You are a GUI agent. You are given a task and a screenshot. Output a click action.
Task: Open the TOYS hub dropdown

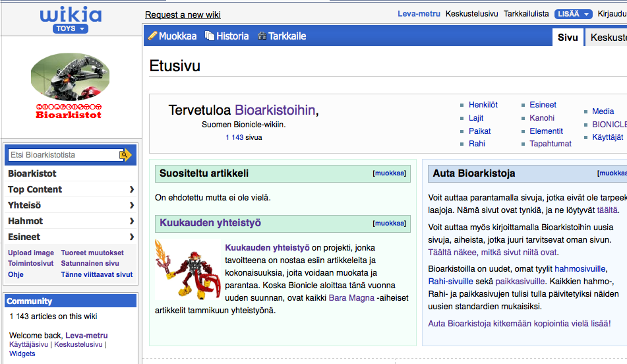tap(71, 29)
